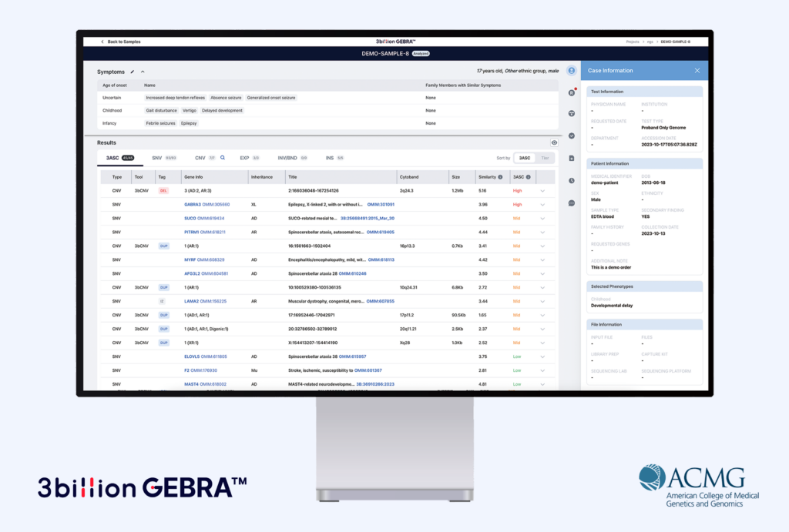This screenshot has height=532, width=789.
Task: Toggle the eye visibility button in Results
Action: click(554, 143)
